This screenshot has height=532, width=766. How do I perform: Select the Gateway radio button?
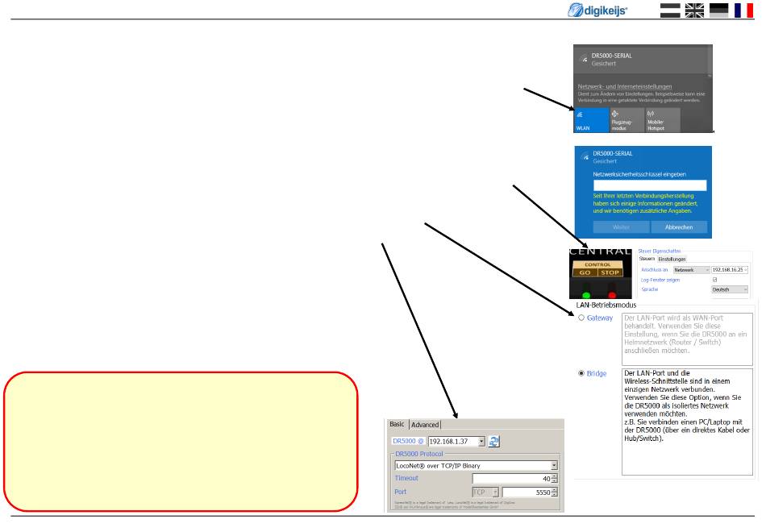coord(581,318)
